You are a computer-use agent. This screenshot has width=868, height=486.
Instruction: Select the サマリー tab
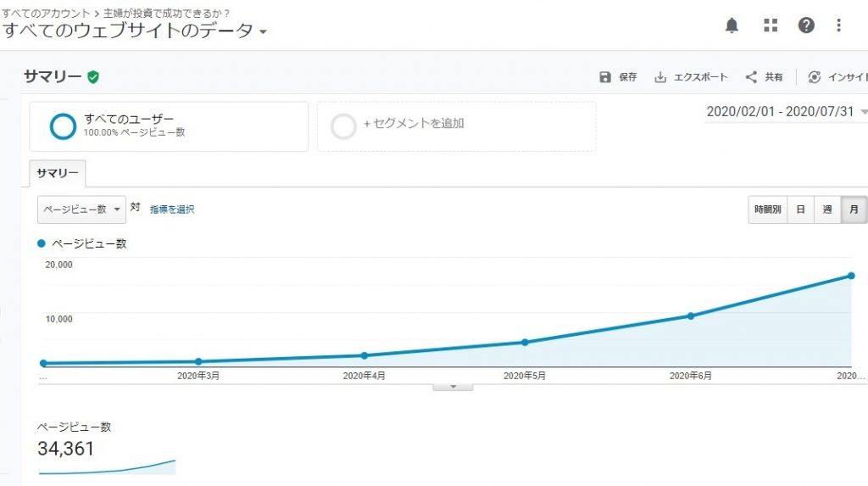point(58,174)
